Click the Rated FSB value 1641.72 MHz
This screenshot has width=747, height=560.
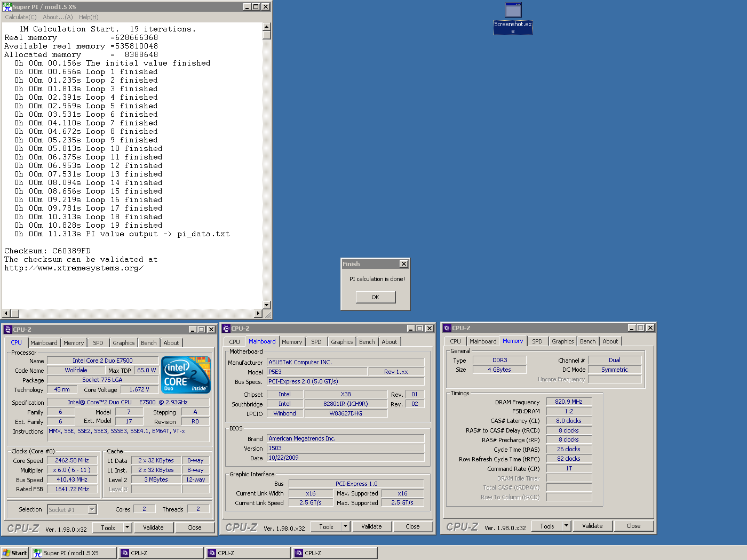pyautogui.click(x=72, y=489)
